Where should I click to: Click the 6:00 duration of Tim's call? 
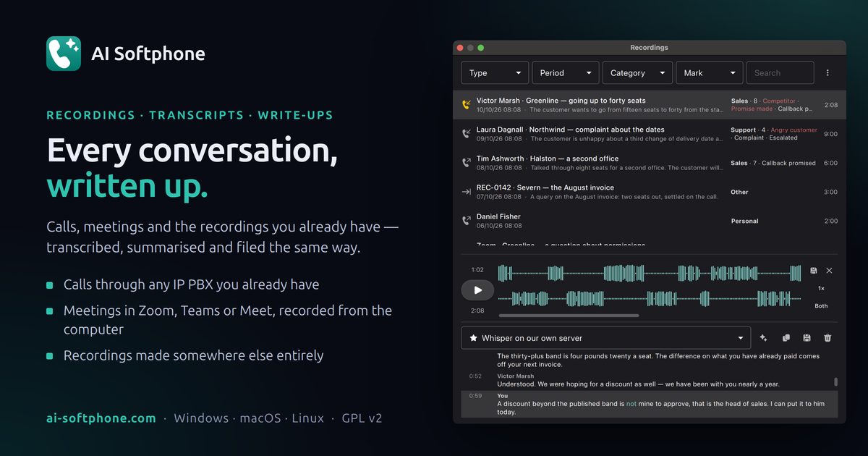830,163
